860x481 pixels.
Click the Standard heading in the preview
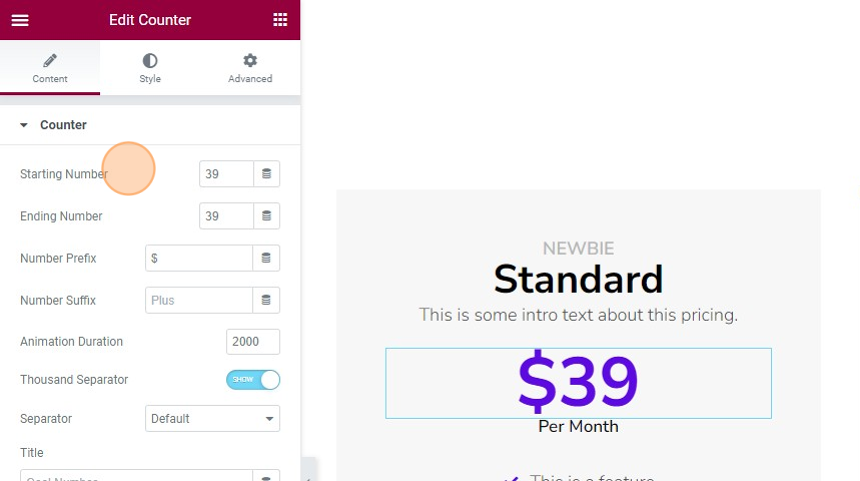pos(578,279)
